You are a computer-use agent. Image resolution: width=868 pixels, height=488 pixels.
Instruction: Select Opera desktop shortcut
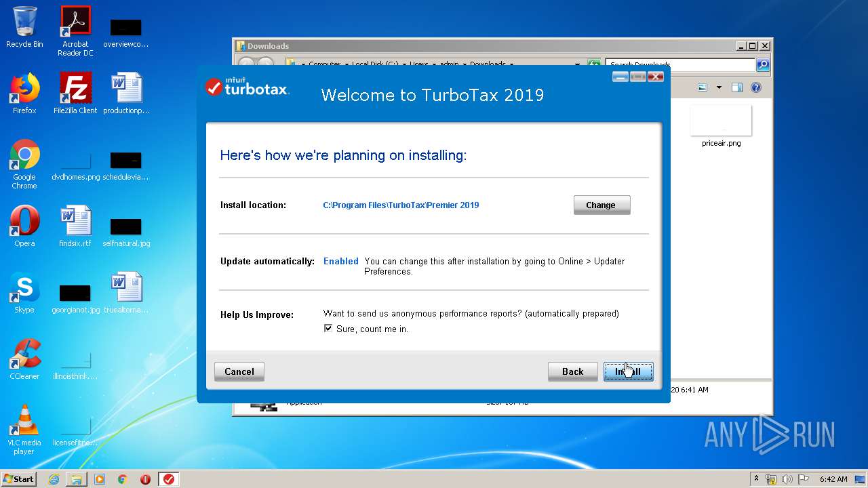[24, 226]
